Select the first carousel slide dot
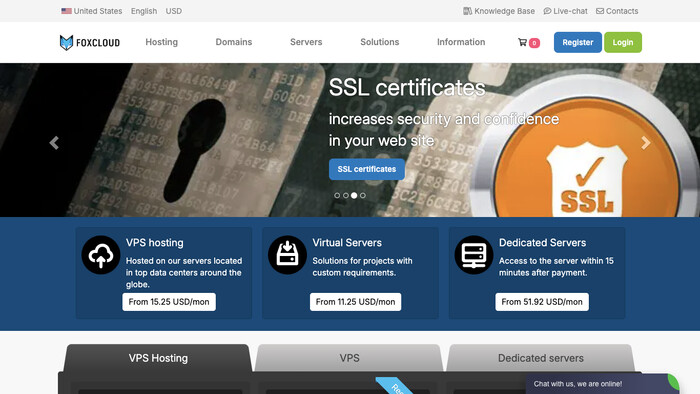This screenshot has height=394, width=700. point(337,195)
